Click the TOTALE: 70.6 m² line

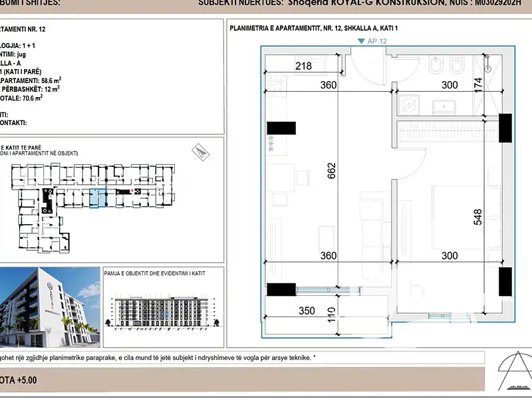(21, 98)
